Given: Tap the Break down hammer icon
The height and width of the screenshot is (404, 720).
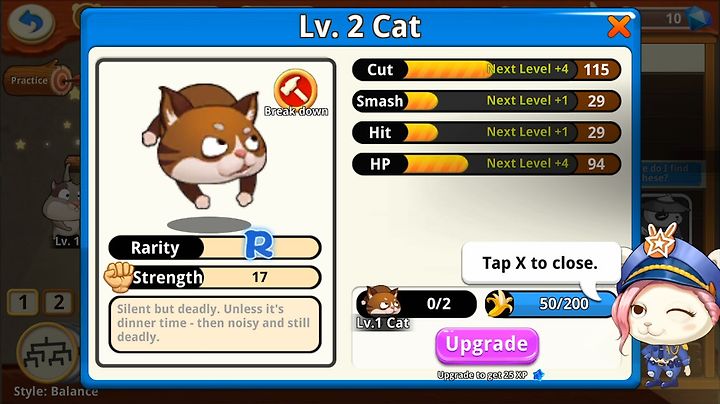Looking at the screenshot, I should [x=295, y=89].
